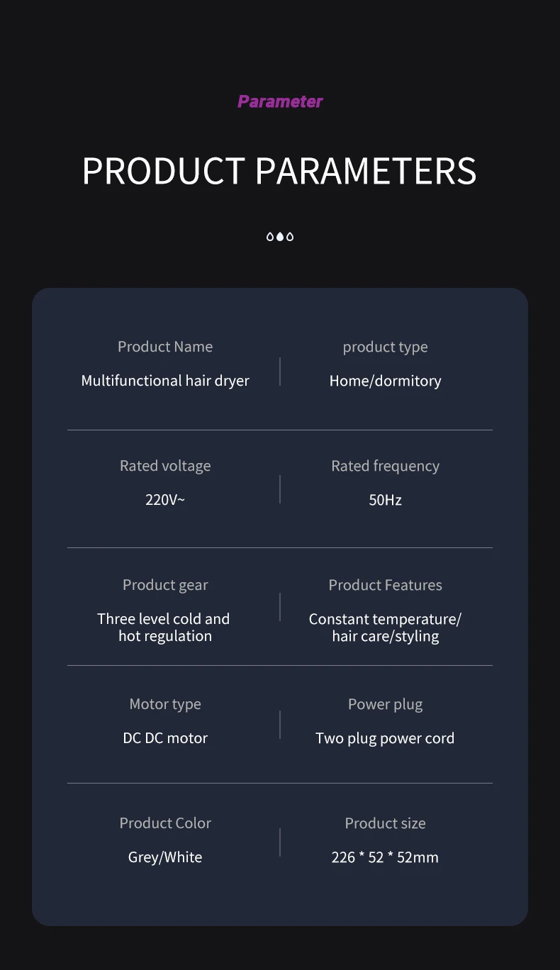Screen dimensions: 560x970
Task: Select the Grey/White color value
Action: pos(165,857)
